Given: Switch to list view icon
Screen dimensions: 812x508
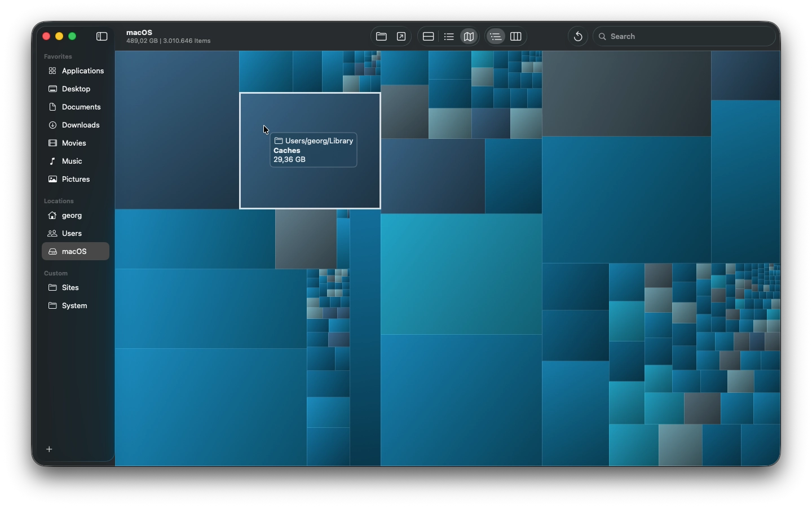Looking at the screenshot, I should (449, 37).
